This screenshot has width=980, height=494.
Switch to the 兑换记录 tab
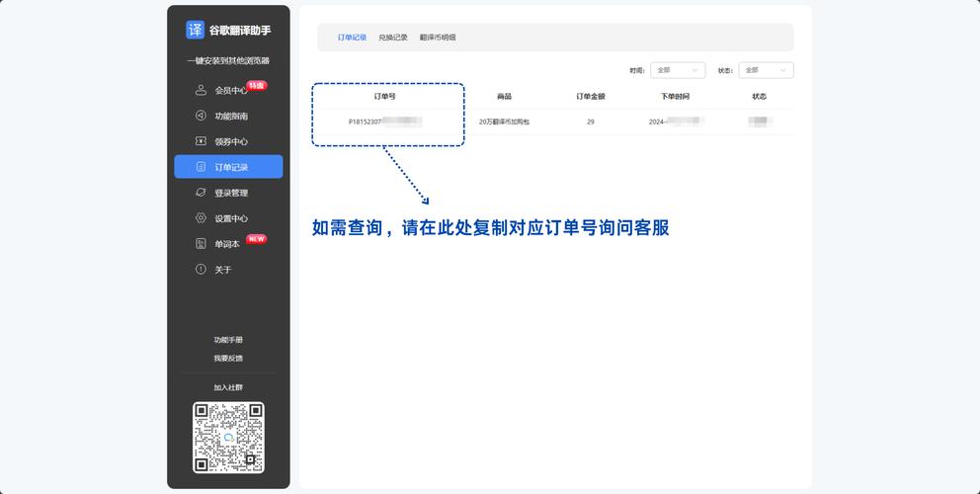tap(393, 38)
